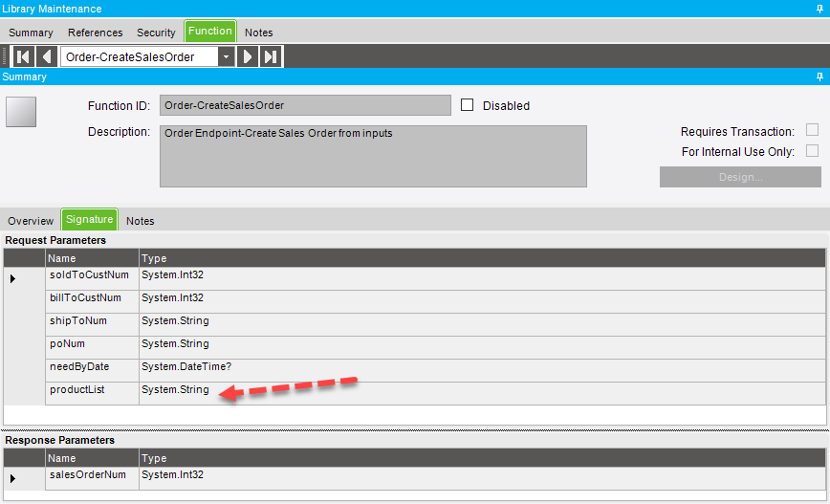Click the needByDate name cell
830x504 pixels.
coord(92,370)
